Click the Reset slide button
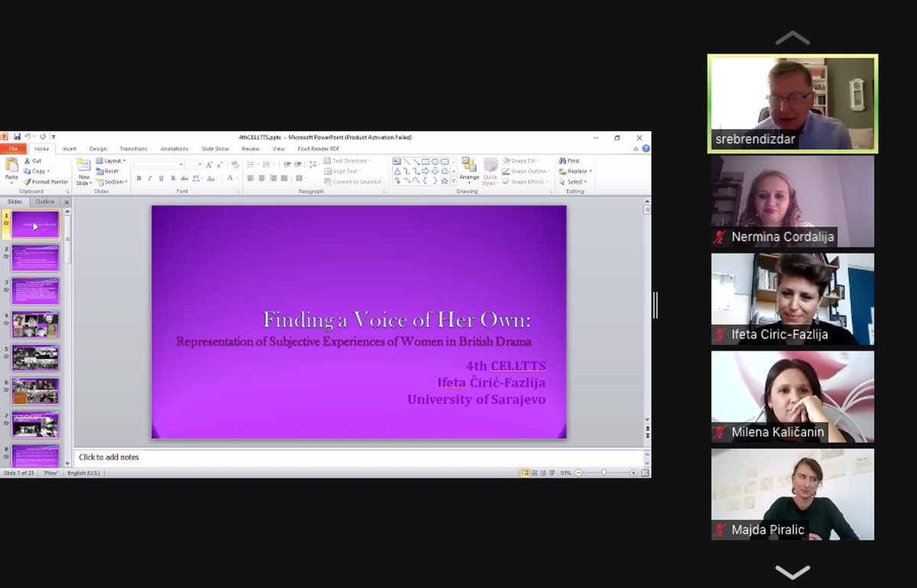The height and width of the screenshot is (588, 917). tap(111, 171)
